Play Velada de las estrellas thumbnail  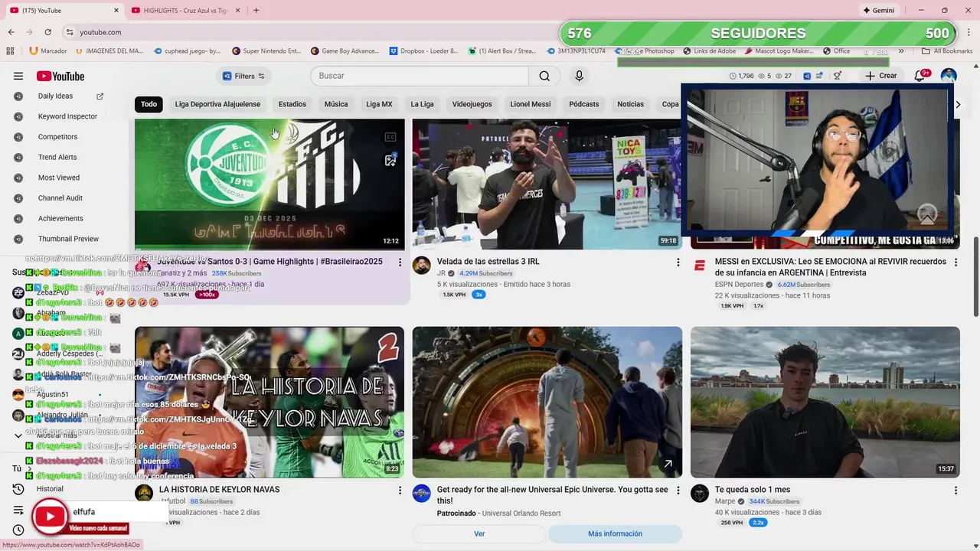pyautogui.click(x=547, y=184)
